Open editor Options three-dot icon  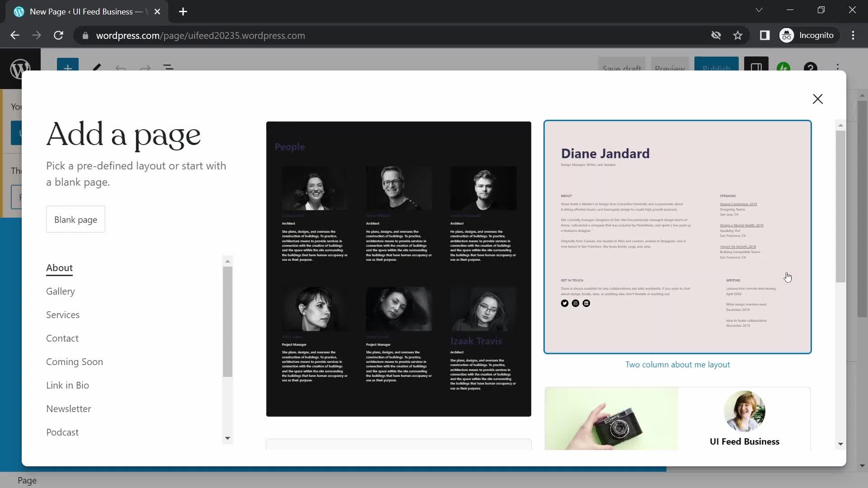[x=839, y=68]
